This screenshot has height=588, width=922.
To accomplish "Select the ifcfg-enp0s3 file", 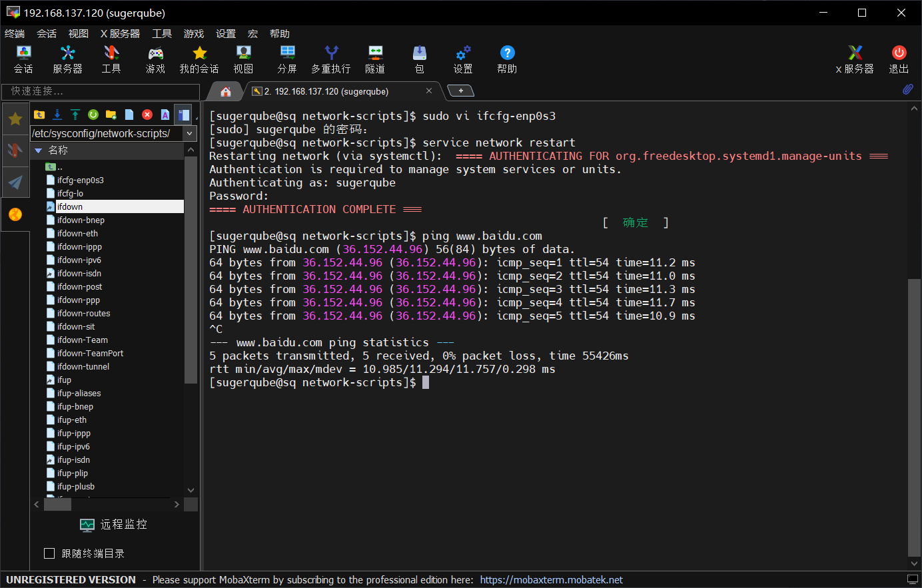I will [80, 180].
